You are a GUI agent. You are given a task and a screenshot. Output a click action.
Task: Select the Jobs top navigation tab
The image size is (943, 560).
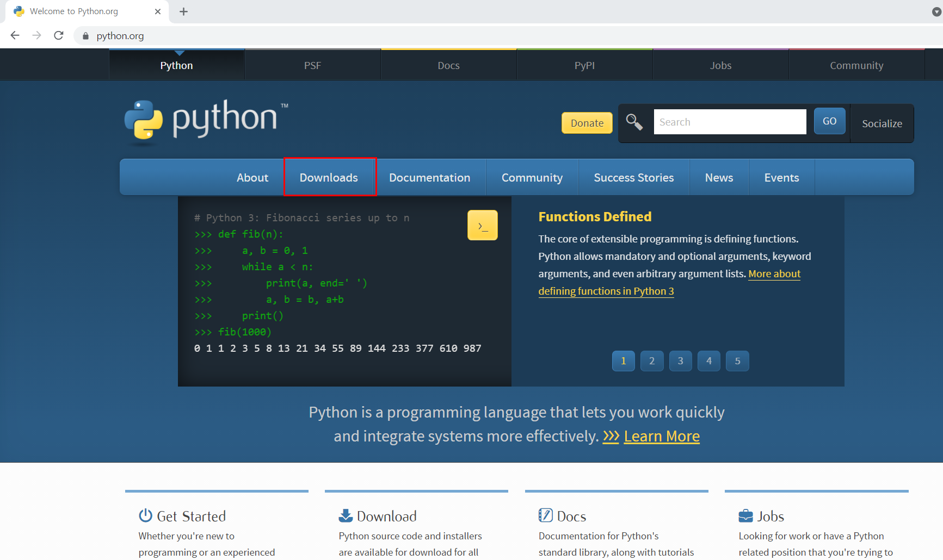(721, 65)
